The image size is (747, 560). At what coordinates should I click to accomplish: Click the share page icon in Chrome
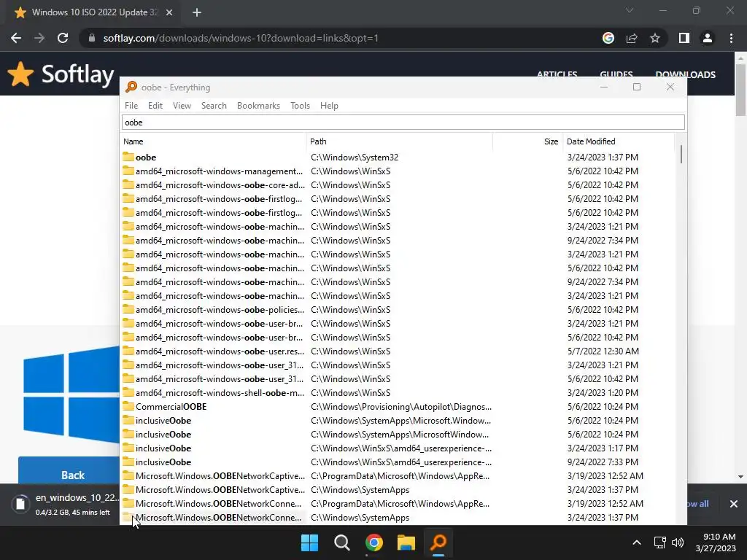pos(632,38)
